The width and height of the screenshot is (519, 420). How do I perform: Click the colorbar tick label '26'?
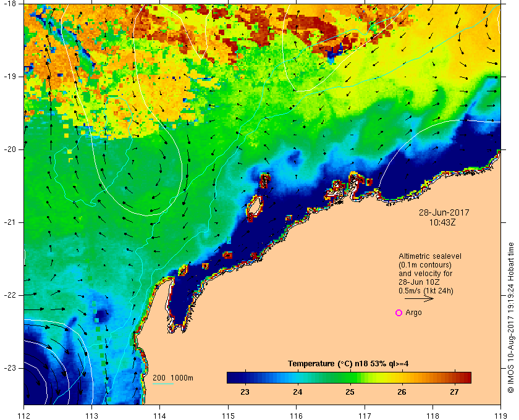402,392
